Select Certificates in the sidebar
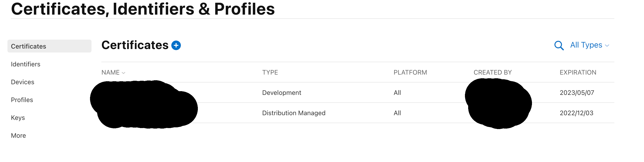 28,46
